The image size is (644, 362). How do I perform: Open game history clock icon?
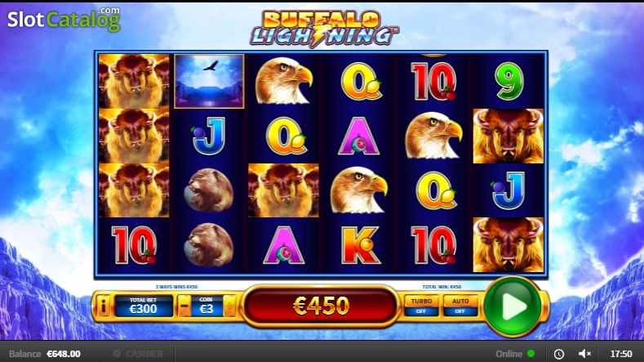click(x=558, y=354)
